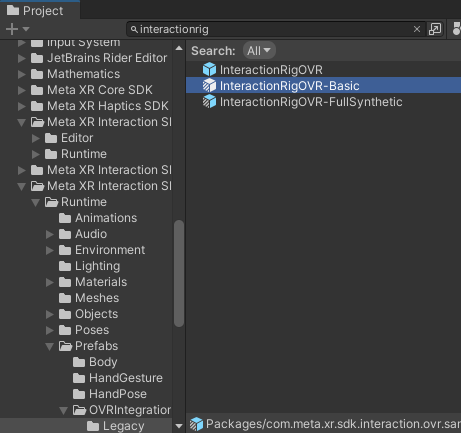Click the add asset plus icon
The height and width of the screenshot is (433, 461).
click(x=12, y=29)
